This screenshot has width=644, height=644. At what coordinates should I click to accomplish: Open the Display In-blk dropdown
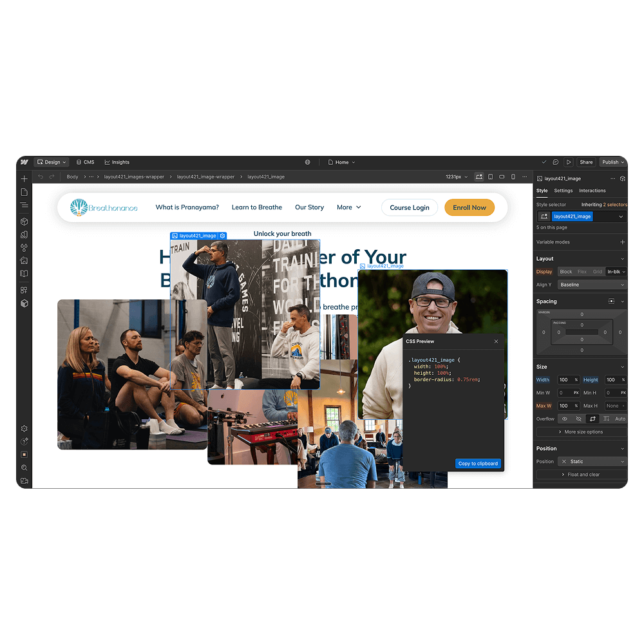(615, 271)
